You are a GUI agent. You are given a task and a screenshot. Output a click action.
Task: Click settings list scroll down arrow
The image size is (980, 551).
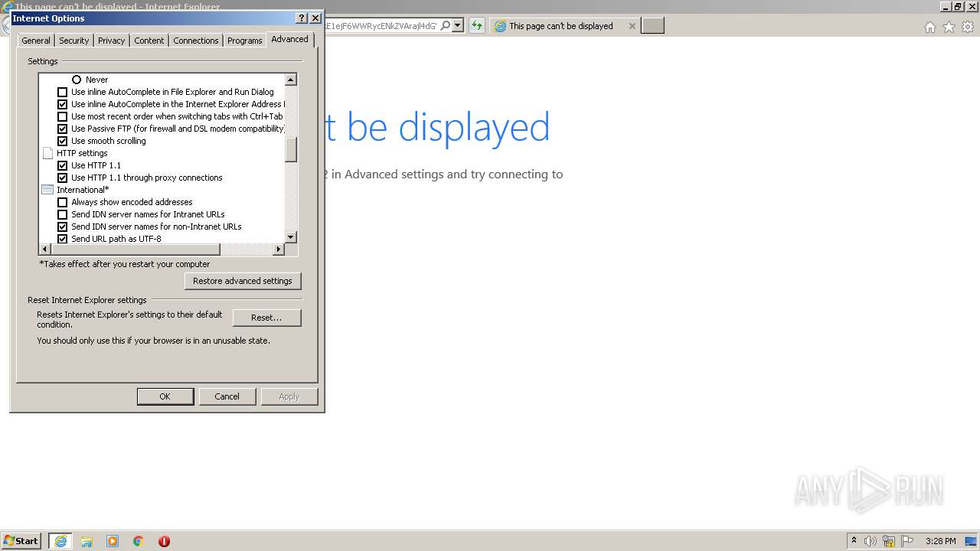(291, 237)
